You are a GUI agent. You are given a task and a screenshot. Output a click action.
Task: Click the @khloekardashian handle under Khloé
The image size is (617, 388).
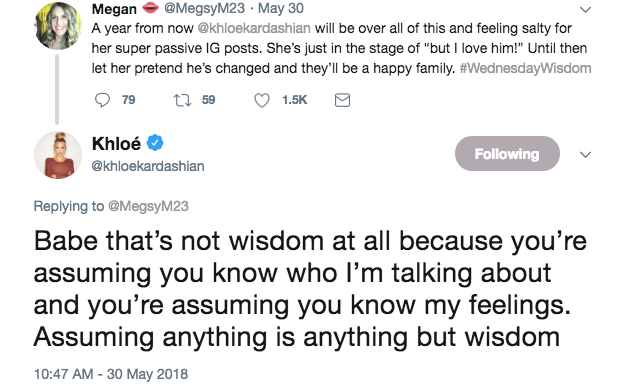click(x=148, y=166)
